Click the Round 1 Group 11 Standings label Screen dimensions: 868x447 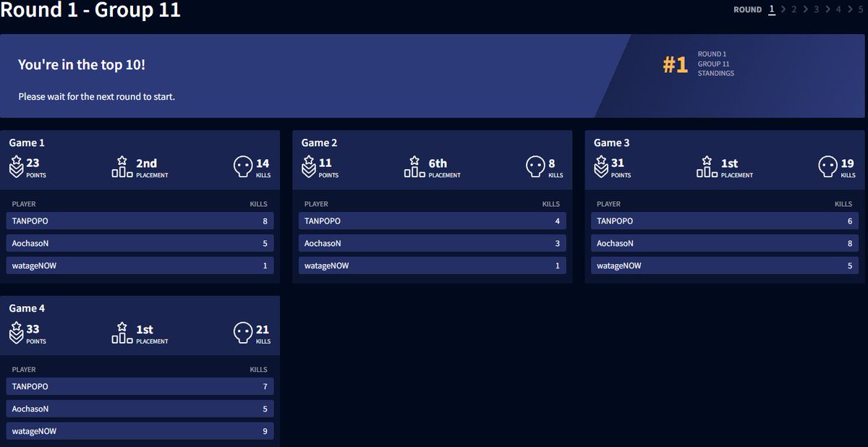(x=715, y=64)
